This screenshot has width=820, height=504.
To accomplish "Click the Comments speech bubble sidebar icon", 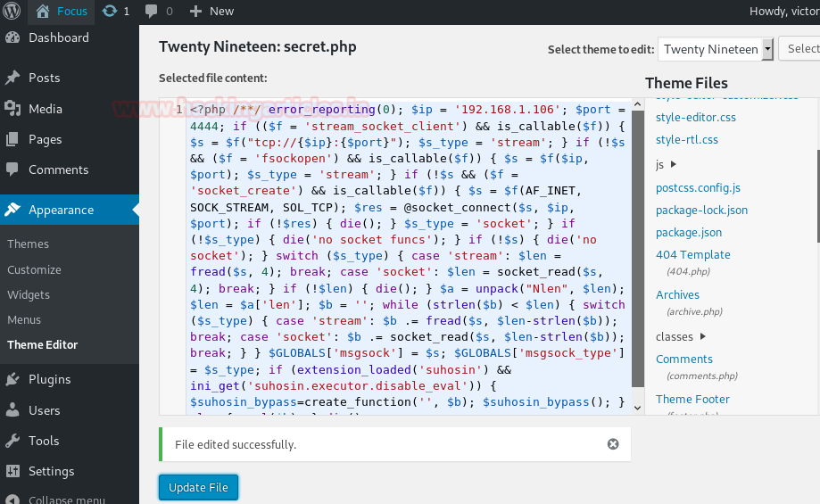I will [x=12, y=169].
